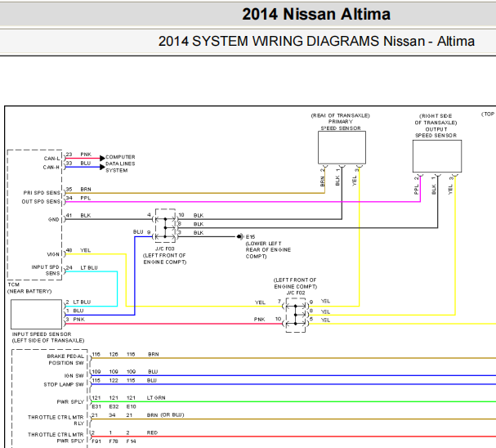This screenshot has width=496, height=448.
Task: Select "(LOWER LEFT REAR OF ENGINE COMPT)" note
Action: pyautogui.click(x=268, y=249)
